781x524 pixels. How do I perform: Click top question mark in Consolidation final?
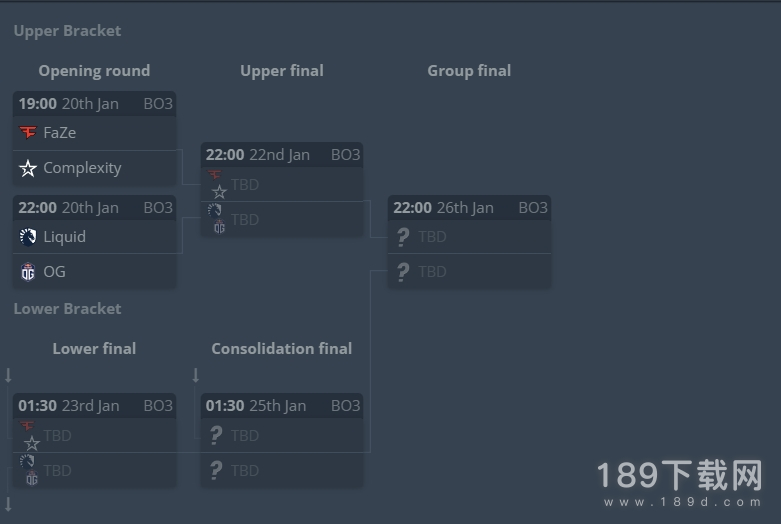point(215,435)
